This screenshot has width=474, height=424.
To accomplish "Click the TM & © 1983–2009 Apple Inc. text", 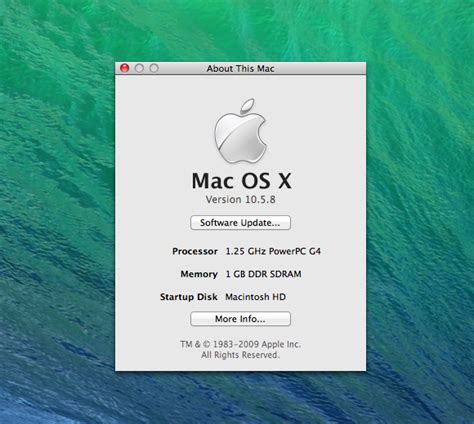I will pyautogui.click(x=240, y=344).
